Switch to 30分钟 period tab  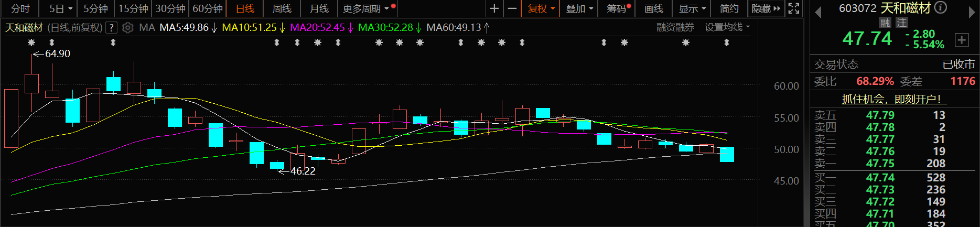(170, 8)
